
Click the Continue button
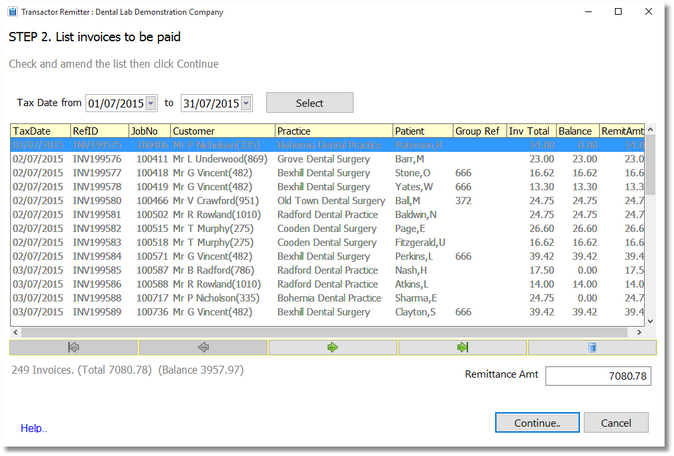537,423
